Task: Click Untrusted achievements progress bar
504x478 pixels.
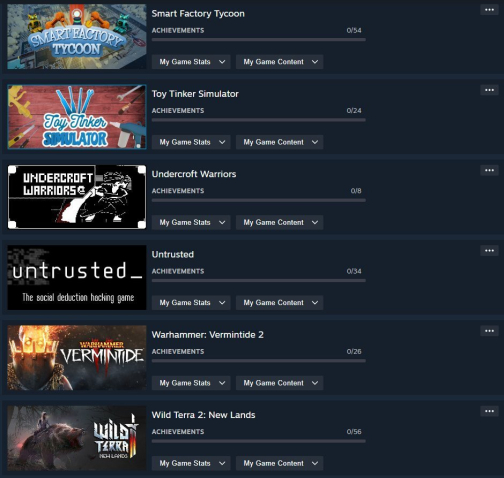Action: point(259,281)
